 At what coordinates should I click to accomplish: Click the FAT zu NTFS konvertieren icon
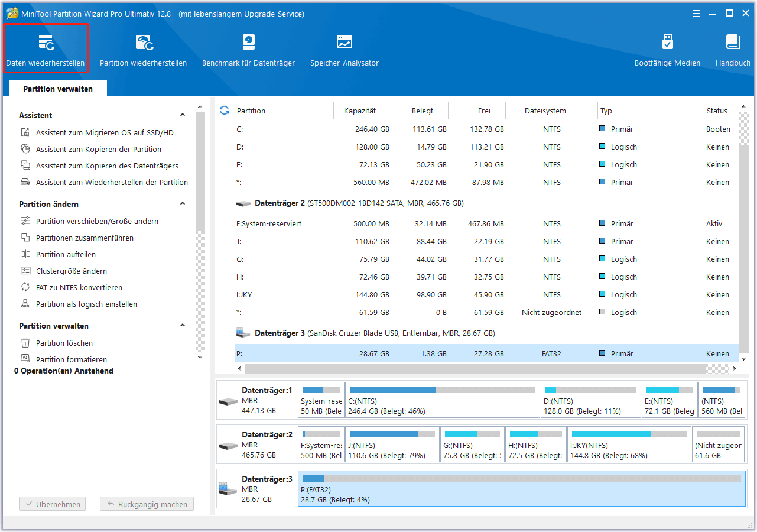(x=25, y=288)
